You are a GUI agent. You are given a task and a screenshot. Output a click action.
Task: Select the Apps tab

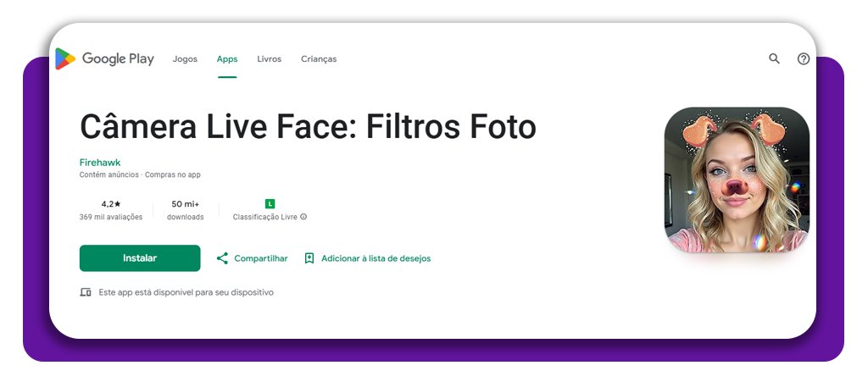(x=227, y=59)
